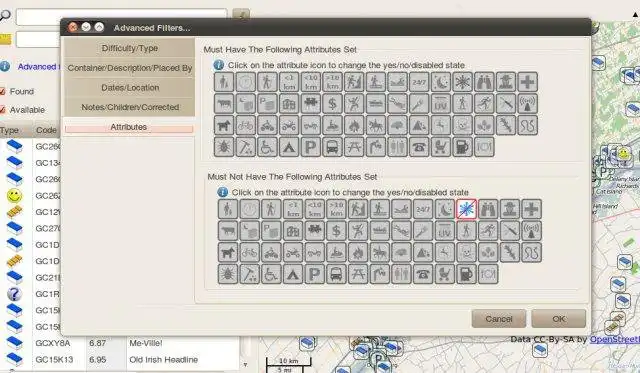The width and height of the screenshot is (640, 373).
Task: Toggle the bus transport attribute under Must Not Have
Action: [336, 274]
